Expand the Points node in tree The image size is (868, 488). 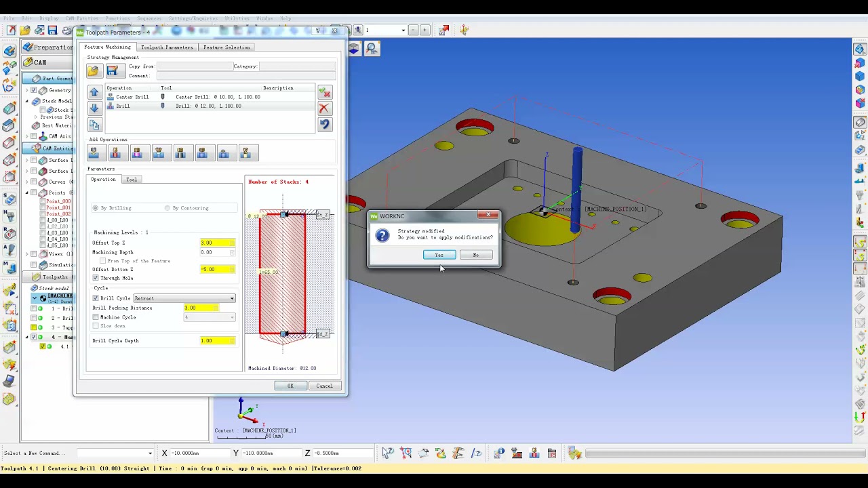[27, 192]
